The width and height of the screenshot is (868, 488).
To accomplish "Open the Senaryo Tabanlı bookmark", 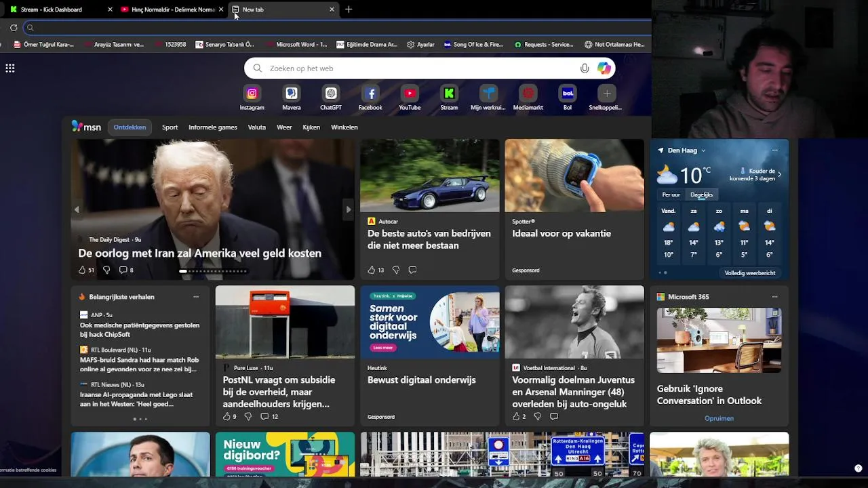I will [224, 45].
